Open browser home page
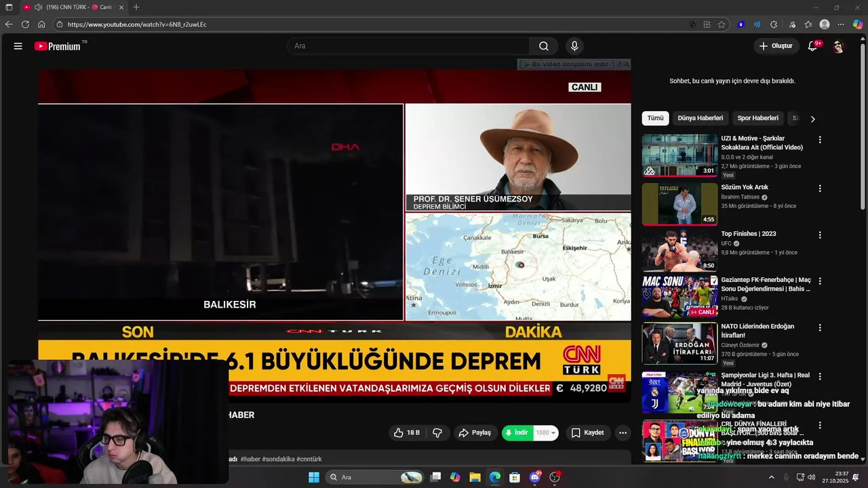The height and width of the screenshot is (488, 868). point(41,24)
